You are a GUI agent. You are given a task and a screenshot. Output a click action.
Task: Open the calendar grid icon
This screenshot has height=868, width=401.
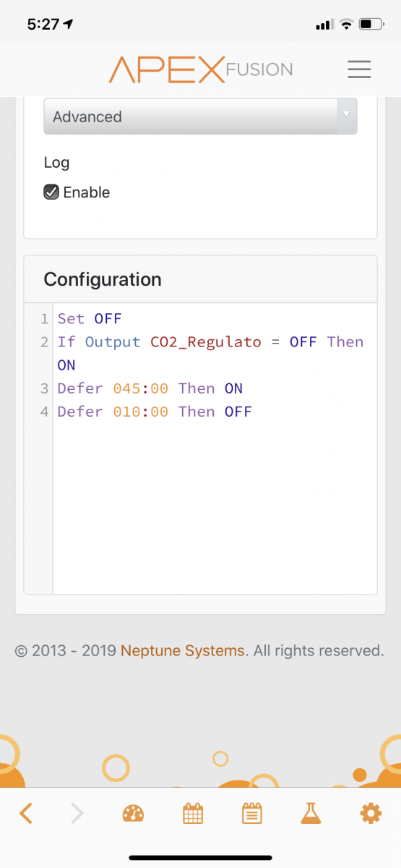click(x=193, y=814)
